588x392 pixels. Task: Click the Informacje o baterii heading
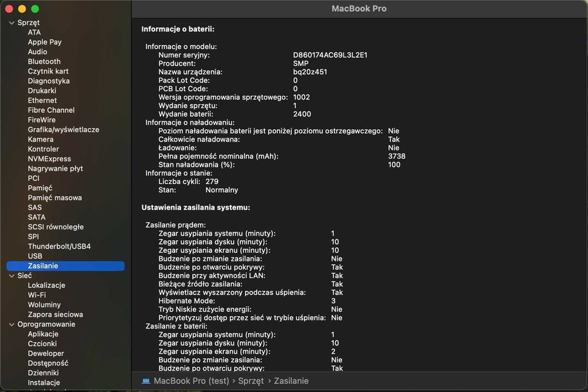178,29
